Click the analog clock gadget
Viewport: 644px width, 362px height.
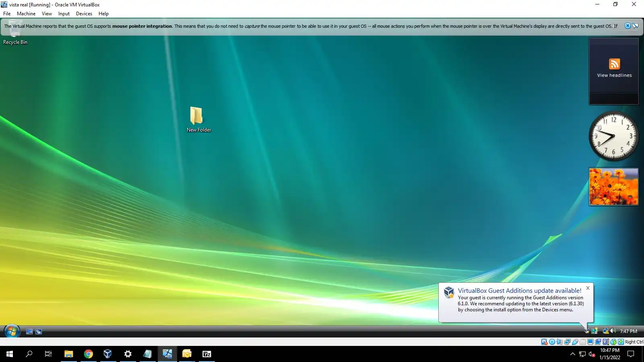coord(613,136)
